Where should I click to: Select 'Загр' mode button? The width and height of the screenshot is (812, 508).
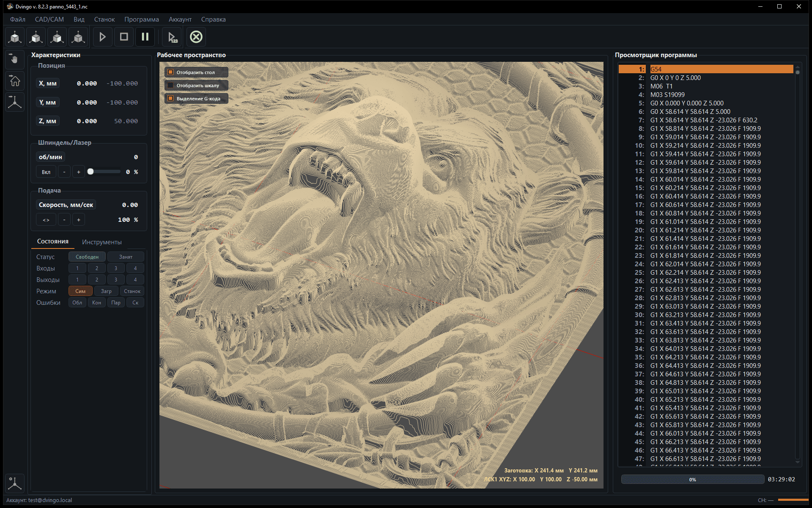(106, 291)
